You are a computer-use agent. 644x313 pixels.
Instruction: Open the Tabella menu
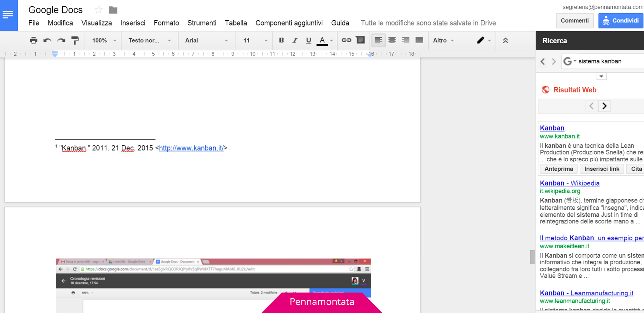tap(236, 23)
